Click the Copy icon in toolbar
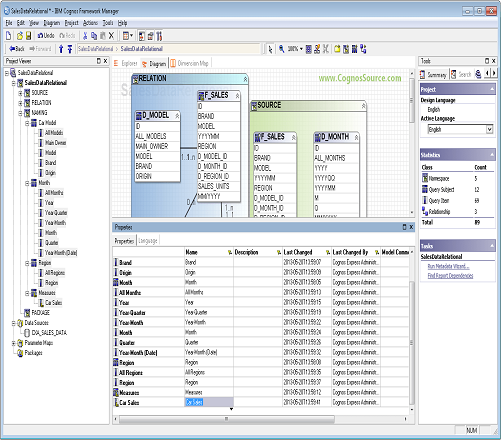 [94, 36]
